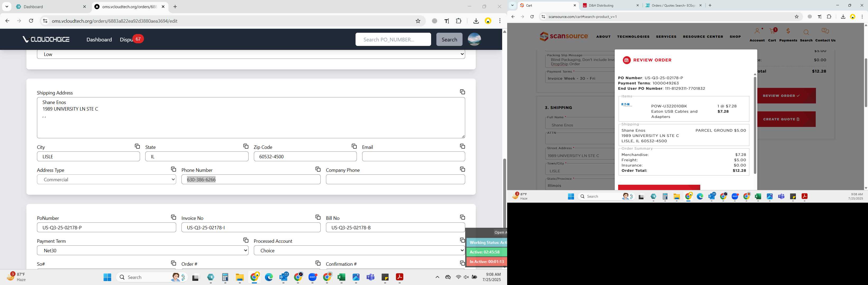
Task: Copy the Processed Account value
Action: click(x=462, y=240)
